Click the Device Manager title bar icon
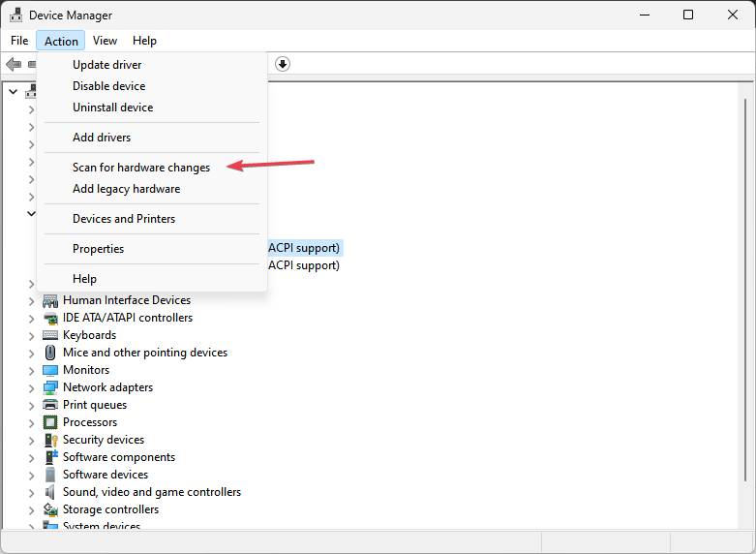This screenshot has width=756, height=554. 15,15
